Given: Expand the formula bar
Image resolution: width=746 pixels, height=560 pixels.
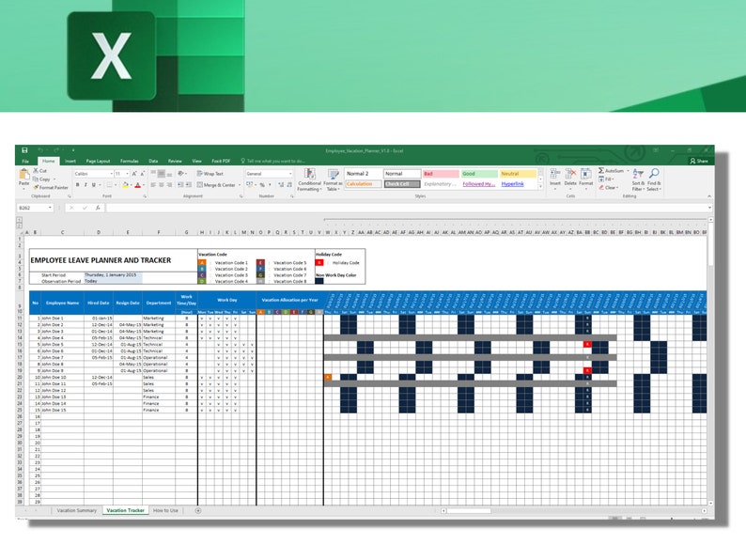Looking at the screenshot, I should click(709, 208).
